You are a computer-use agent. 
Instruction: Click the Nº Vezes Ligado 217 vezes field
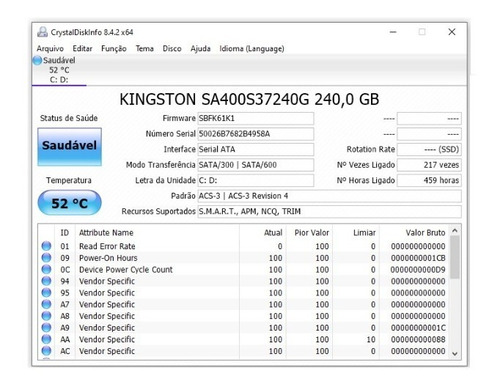click(x=429, y=165)
